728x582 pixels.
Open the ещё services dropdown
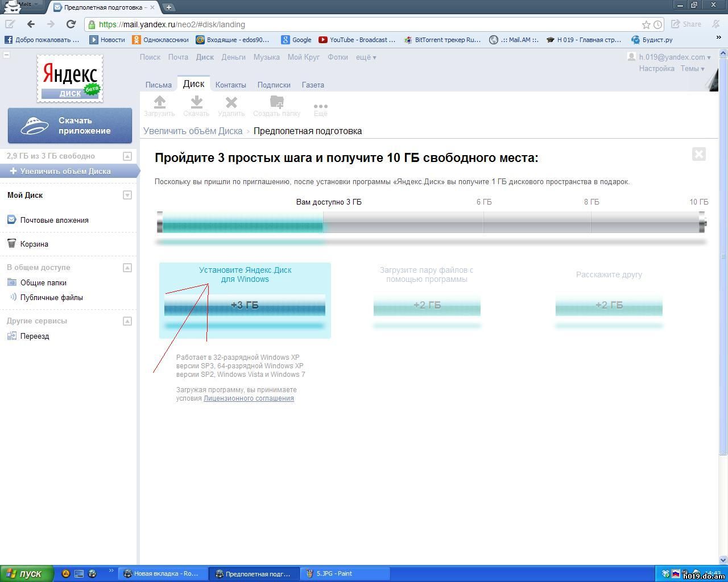[366, 57]
